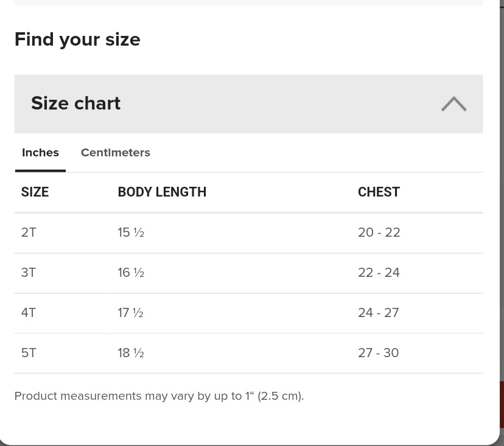Switch to the Centimeters tab
504x446 pixels.
(115, 153)
